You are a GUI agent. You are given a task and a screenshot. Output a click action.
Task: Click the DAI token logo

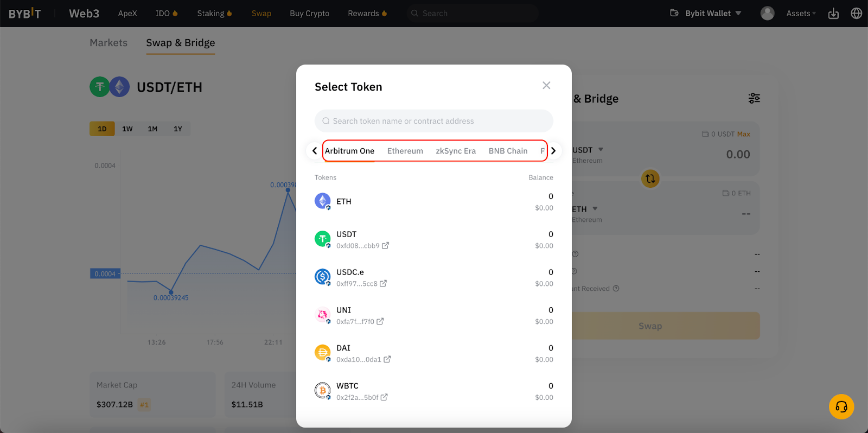[x=323, y=353]
